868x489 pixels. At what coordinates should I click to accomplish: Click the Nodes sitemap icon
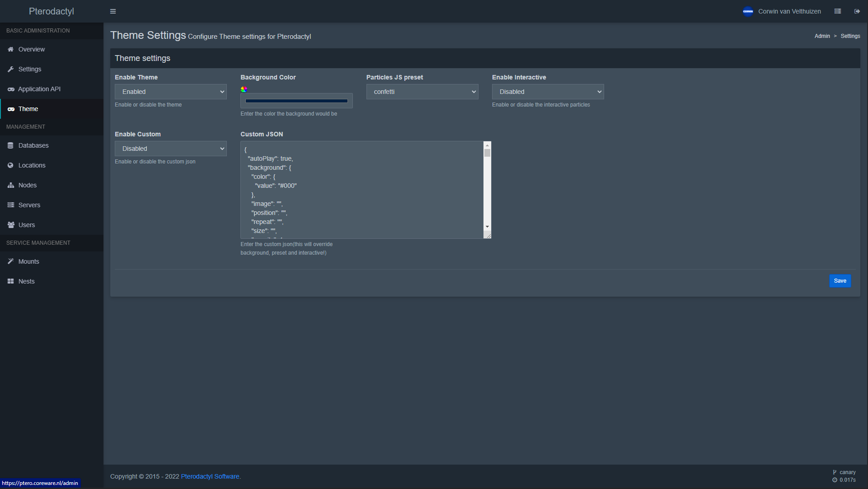(x=11, y=185)
